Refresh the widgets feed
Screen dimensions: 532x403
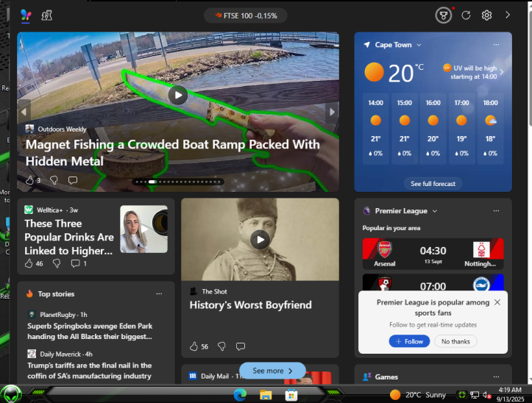point(466,15)
